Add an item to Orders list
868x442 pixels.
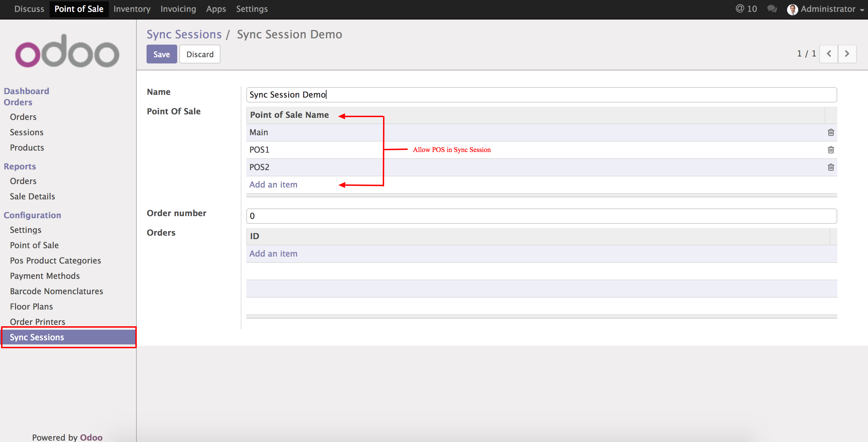point(273,253)
